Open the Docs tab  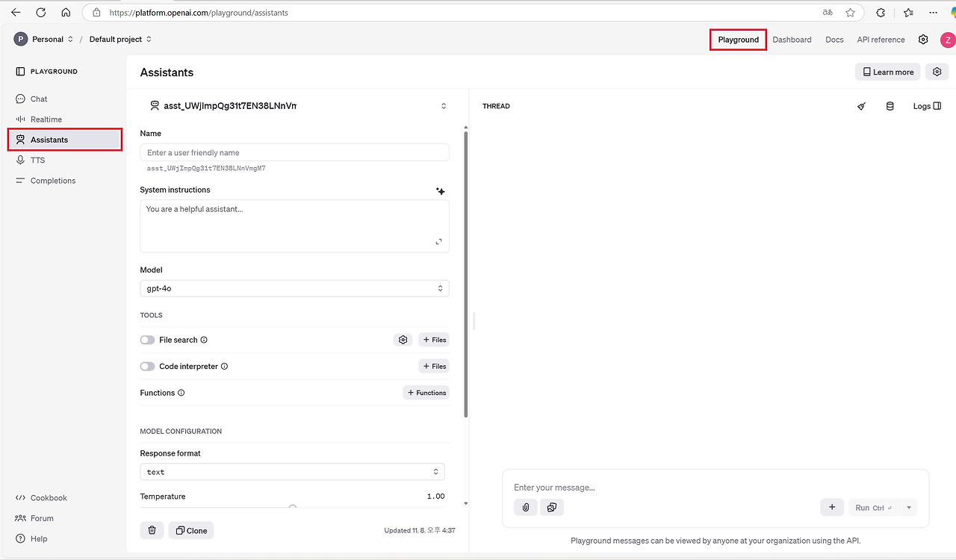coord(834,40)
